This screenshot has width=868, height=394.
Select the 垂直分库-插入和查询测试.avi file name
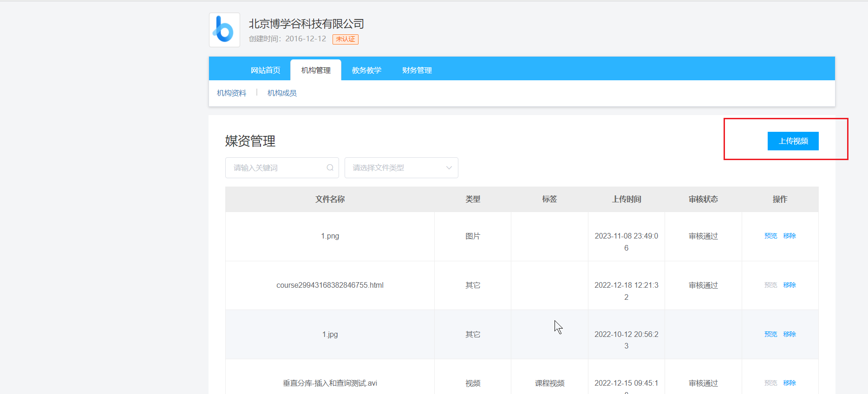(x=330, y=383)
